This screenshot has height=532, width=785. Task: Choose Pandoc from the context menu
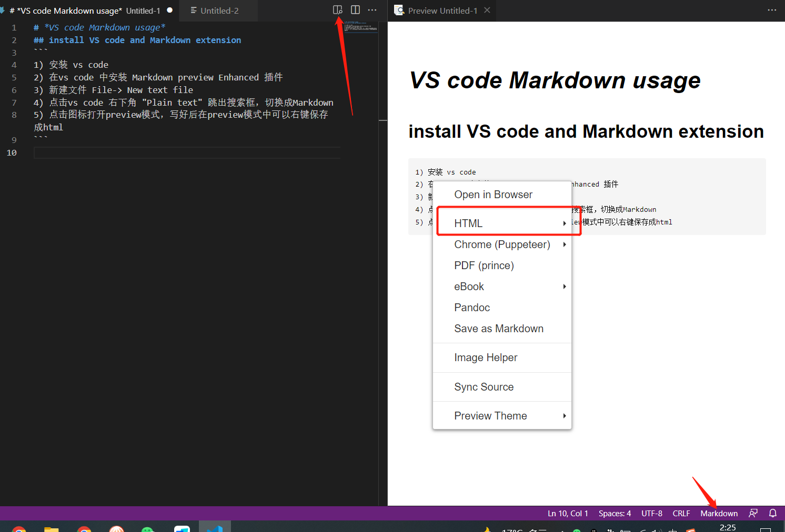pyautogui.click(x=502, y=308)
